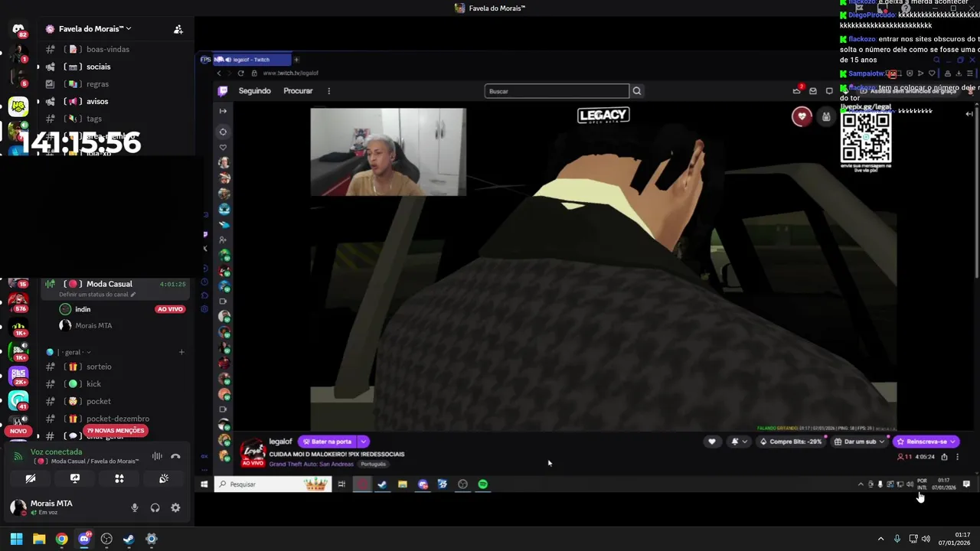Go back in the streamed browser
This screenshot has height=551, width=980.
coord(219,73)
